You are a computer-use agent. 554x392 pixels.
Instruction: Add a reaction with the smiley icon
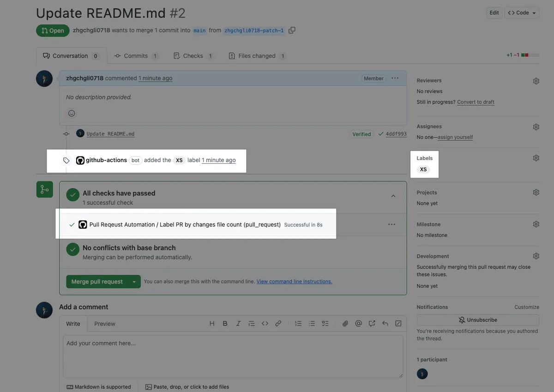pyautogui.click(x=72, y=113)
